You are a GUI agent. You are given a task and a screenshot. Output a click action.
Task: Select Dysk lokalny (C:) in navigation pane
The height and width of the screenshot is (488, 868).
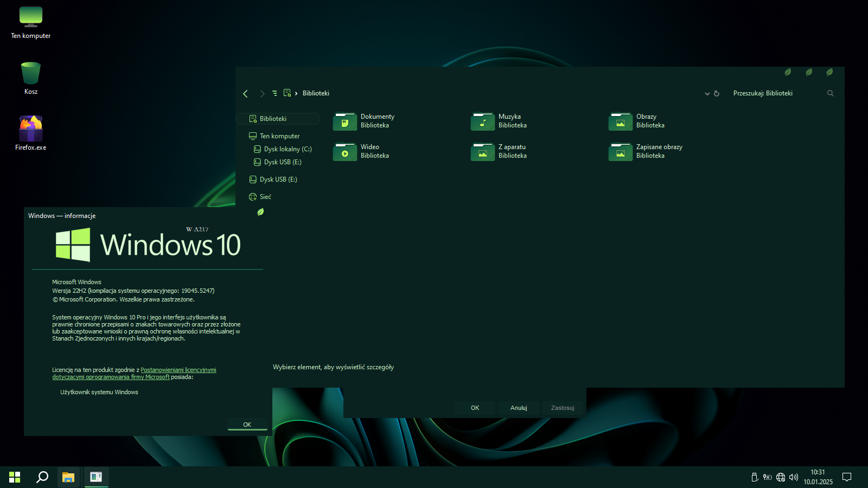tap(287, 149)
